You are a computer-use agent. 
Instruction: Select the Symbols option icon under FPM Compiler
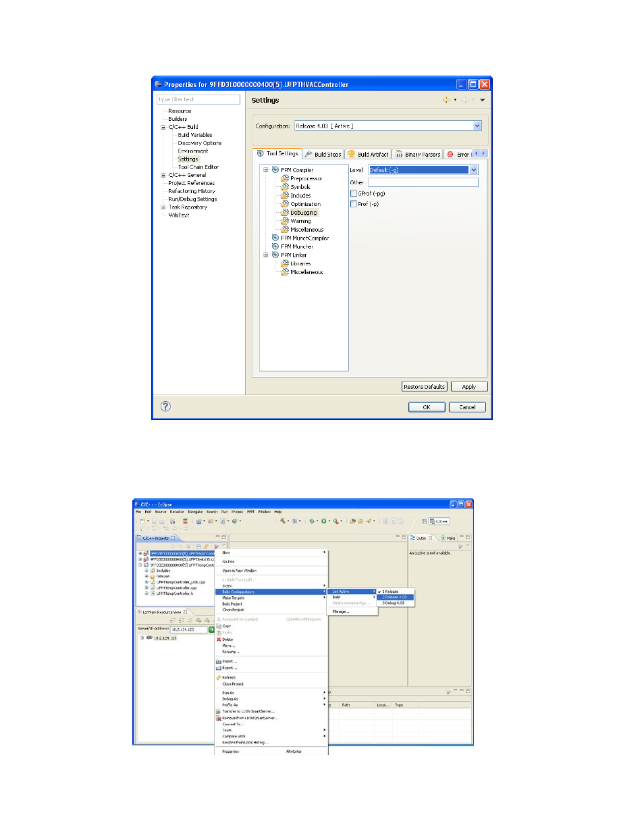click(x=285, y=187)
